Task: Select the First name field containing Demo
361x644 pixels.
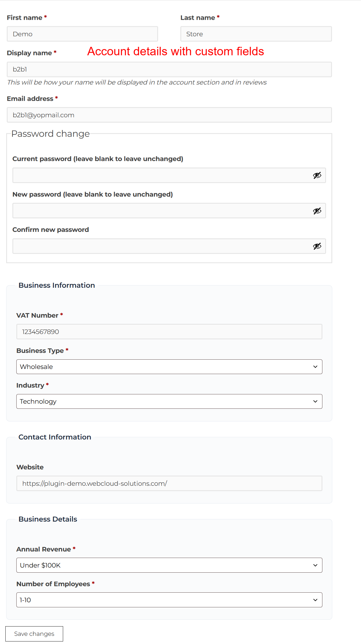Action: 82,34
